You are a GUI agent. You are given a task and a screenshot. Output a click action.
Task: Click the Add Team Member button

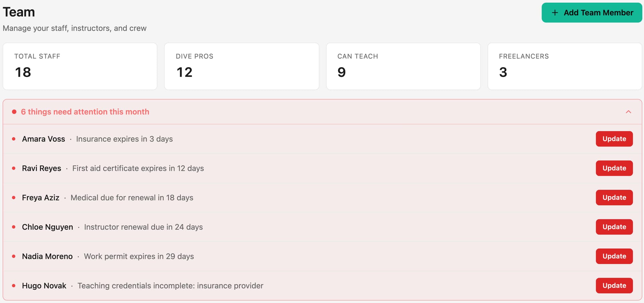592,13
